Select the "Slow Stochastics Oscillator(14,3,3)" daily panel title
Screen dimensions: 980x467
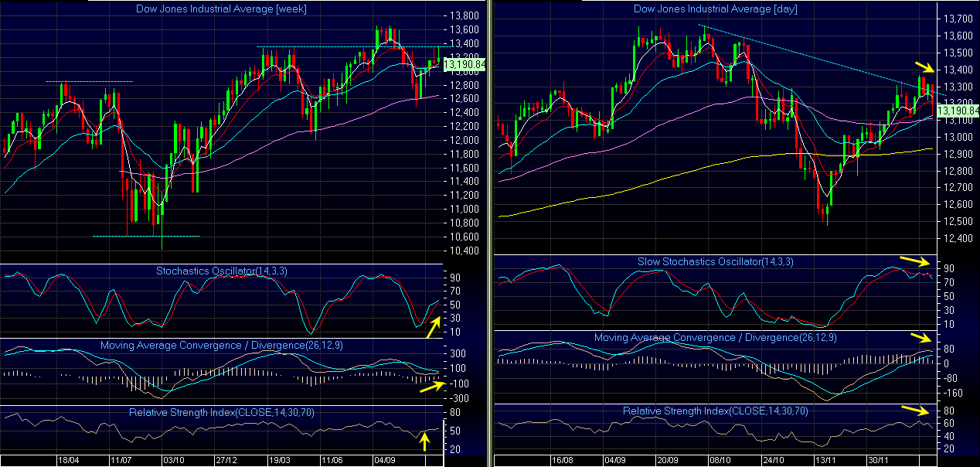tap(715, 261)
